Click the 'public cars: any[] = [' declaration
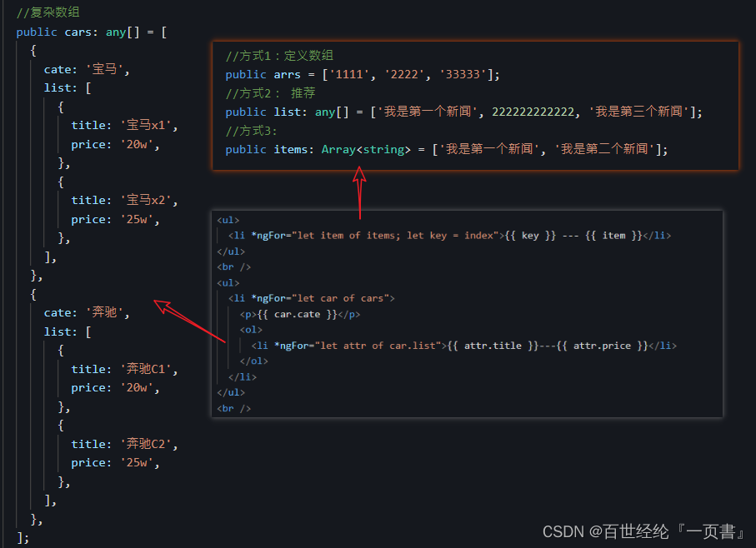 pos(92,32)
